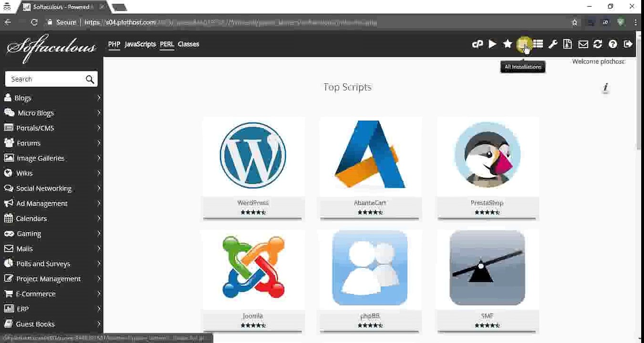Image resolution: width=644 pixels, height=343 pixels.
Task: Open the Joomla script link
Action: pos(253,316)
